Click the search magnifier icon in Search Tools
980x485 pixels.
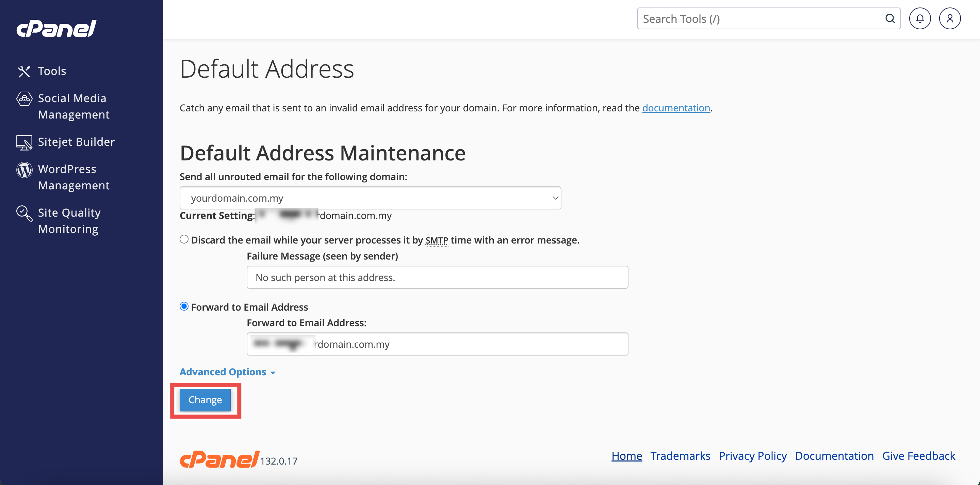coord(889,18)
